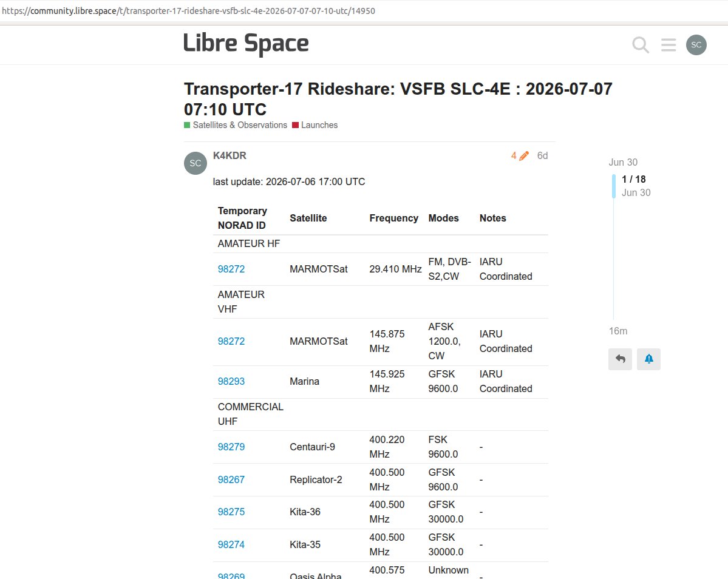The width and height of the screenshot is (728, 579).
Task: Click the Marina satellite name cell
Action: coord(305,381)
